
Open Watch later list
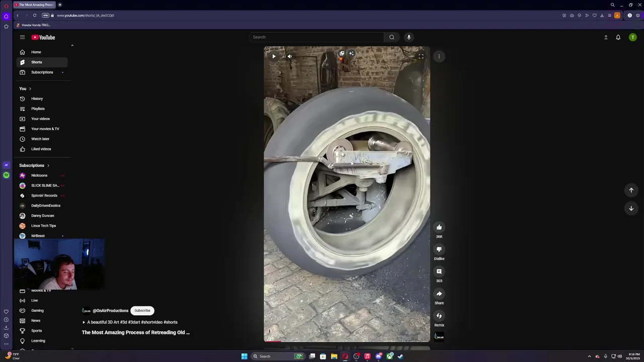click(42, 139)
